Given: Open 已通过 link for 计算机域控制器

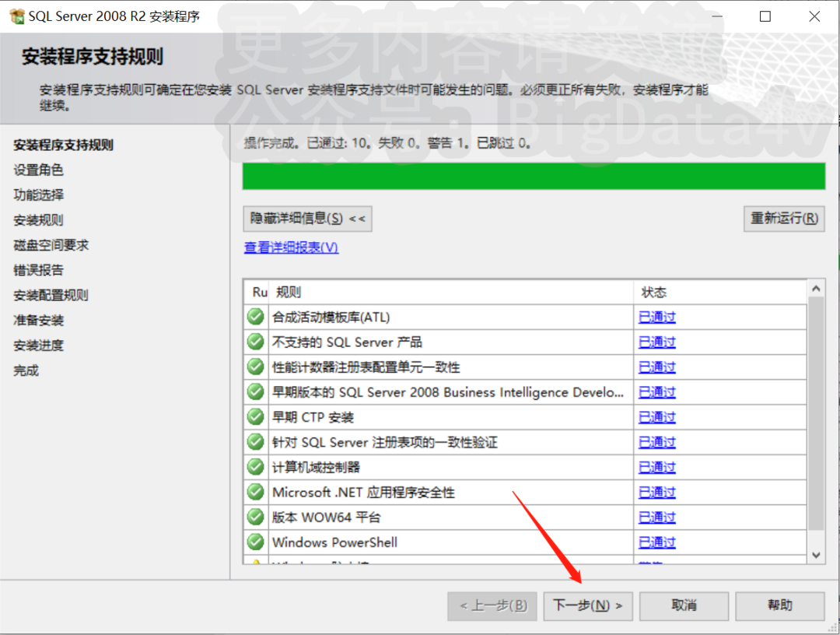Looking at the screenshot, I should click(x=656, y=467).
